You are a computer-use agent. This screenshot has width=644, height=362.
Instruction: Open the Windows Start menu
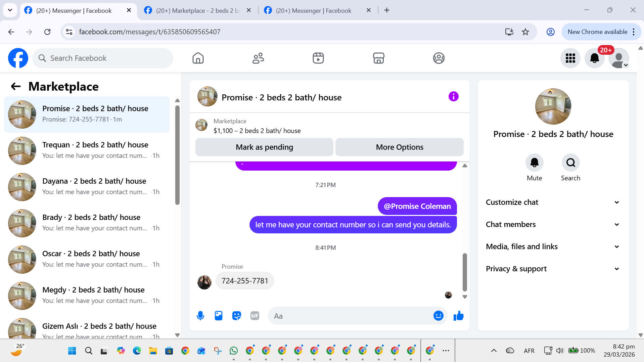click(x=72, y=351)
